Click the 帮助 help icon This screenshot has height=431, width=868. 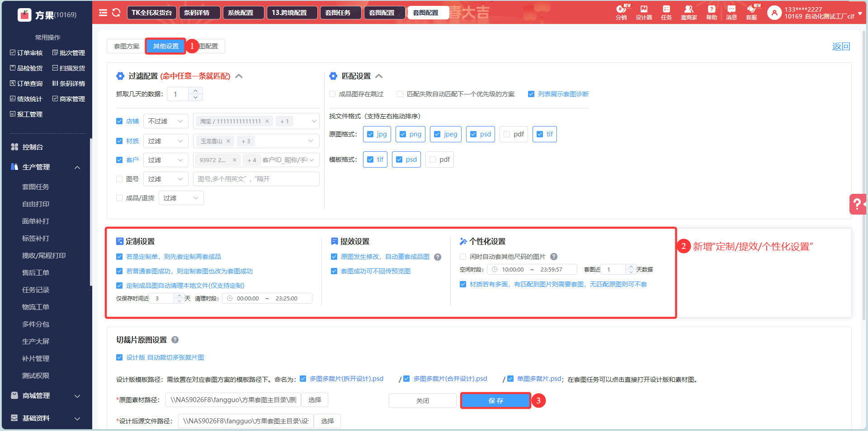(x=712, y=12)
